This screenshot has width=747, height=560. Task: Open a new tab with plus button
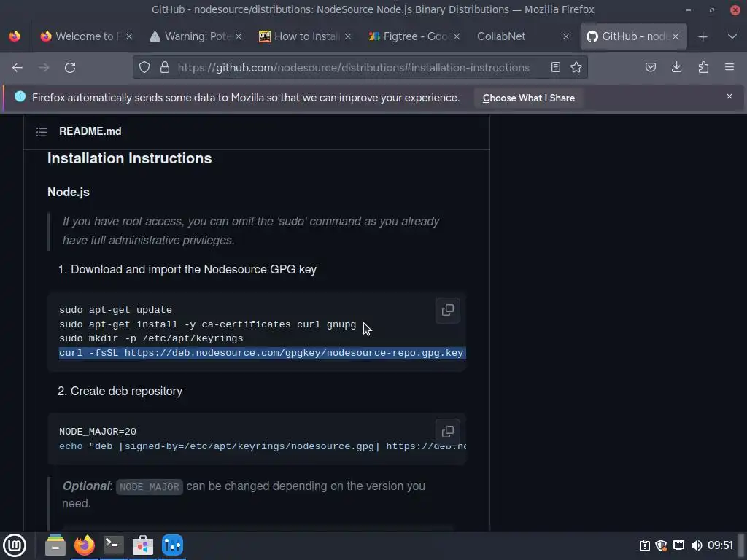(703, 36)
